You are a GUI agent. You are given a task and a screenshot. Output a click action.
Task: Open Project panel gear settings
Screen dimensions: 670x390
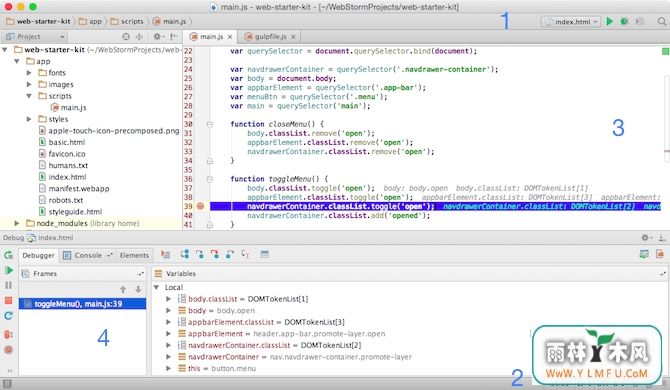[x=158, y=37]
